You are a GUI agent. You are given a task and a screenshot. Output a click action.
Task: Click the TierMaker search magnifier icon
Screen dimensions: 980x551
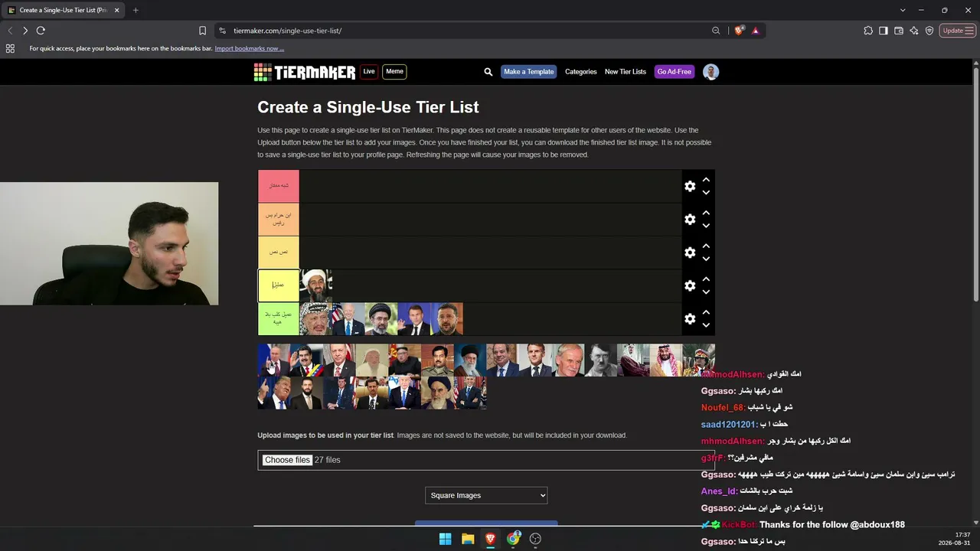click(488, 72)
